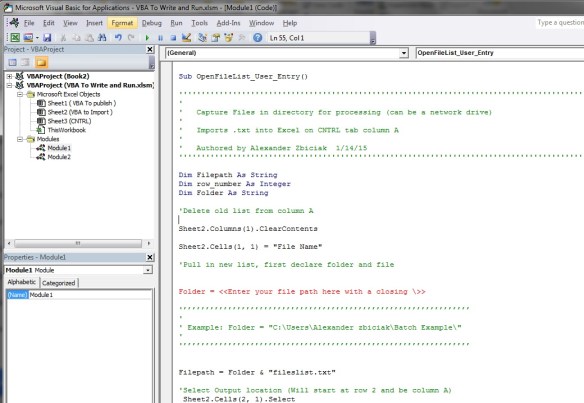Image resolution: width=584 pixels, height=403 pixels.
Task: Collapse the Microsoft Excel Objects folder
Action: point(20,95)
